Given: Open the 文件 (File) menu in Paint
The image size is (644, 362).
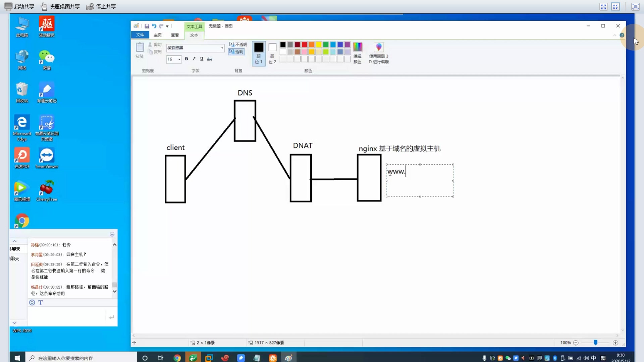Looking at the screenshot, I should click(x=140, y=35).
